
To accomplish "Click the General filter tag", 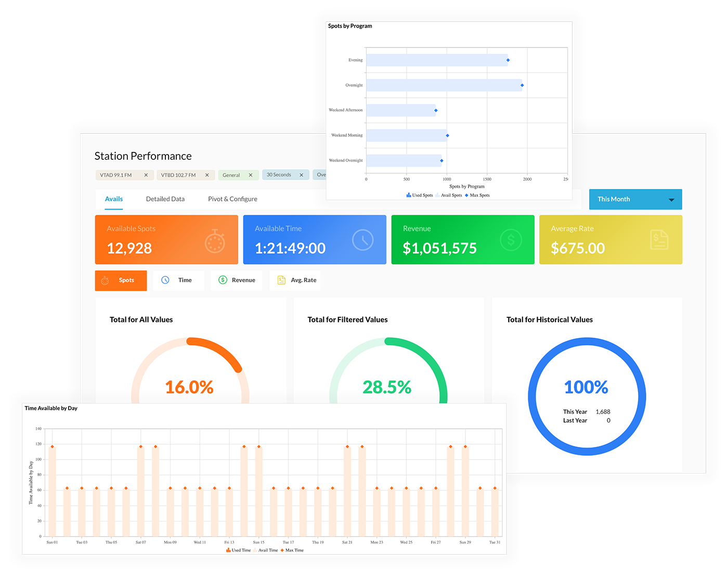I will coord(238,175).
